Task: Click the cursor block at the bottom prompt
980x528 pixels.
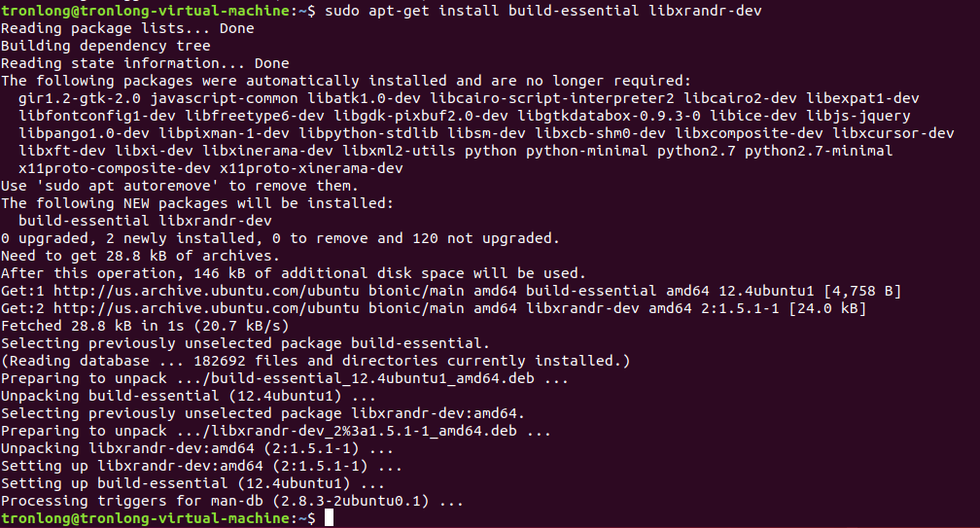Action: coord(329,519)
